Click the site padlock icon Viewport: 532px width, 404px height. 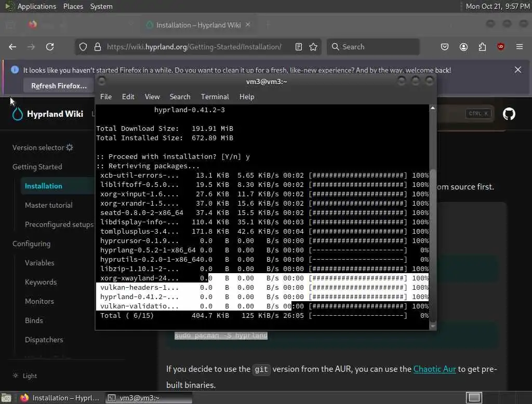98,47
